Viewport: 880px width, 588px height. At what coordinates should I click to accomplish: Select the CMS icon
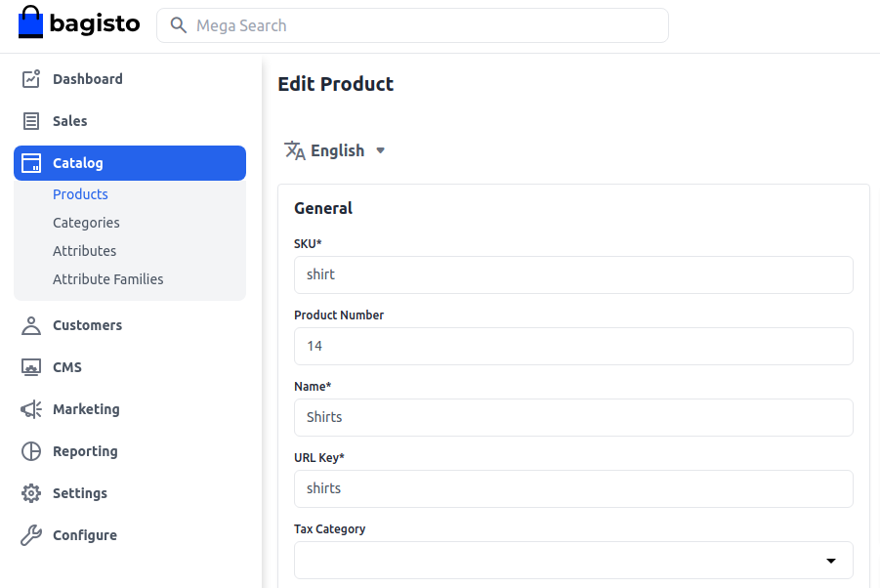coord(30,366)
